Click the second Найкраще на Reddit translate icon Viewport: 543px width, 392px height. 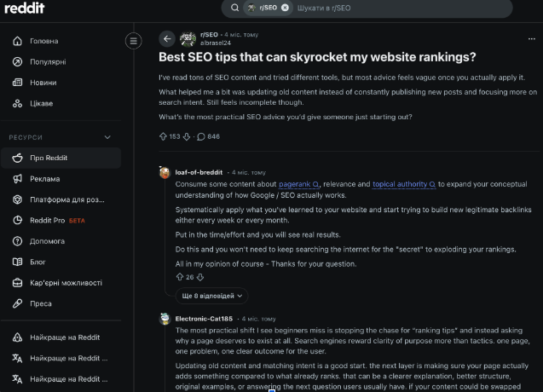(17, 358)
